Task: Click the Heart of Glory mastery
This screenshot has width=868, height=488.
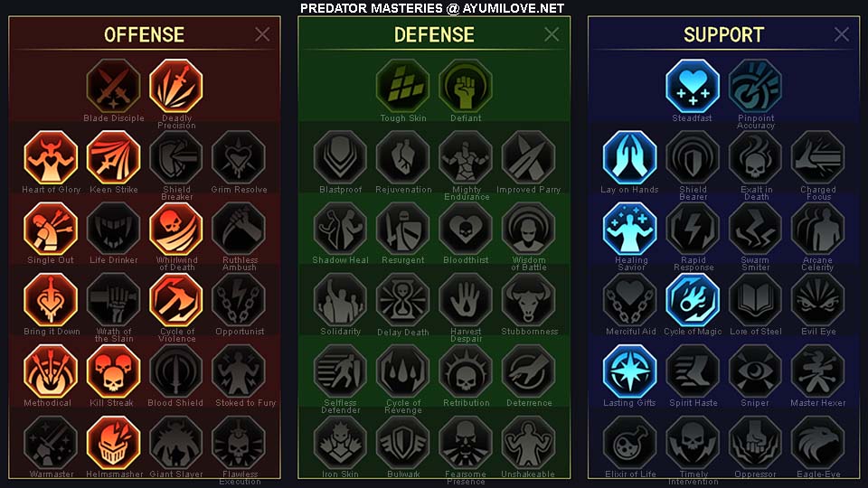Action: (x=51, y=157)
